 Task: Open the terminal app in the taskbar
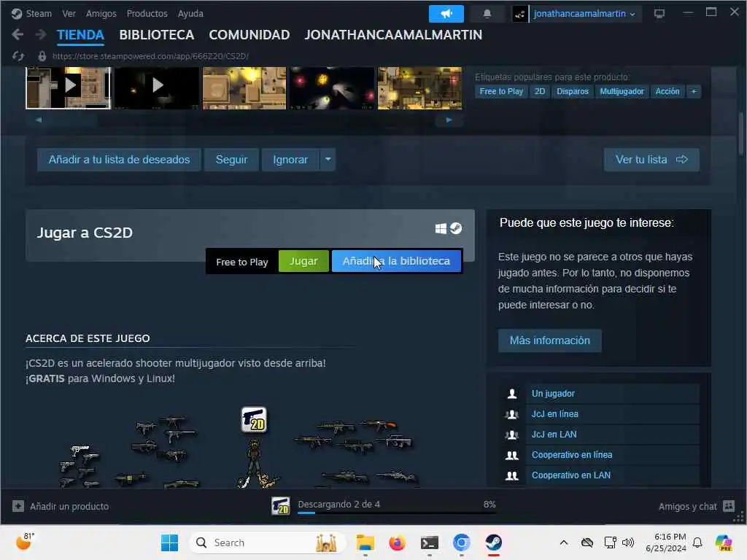point(429,542)
